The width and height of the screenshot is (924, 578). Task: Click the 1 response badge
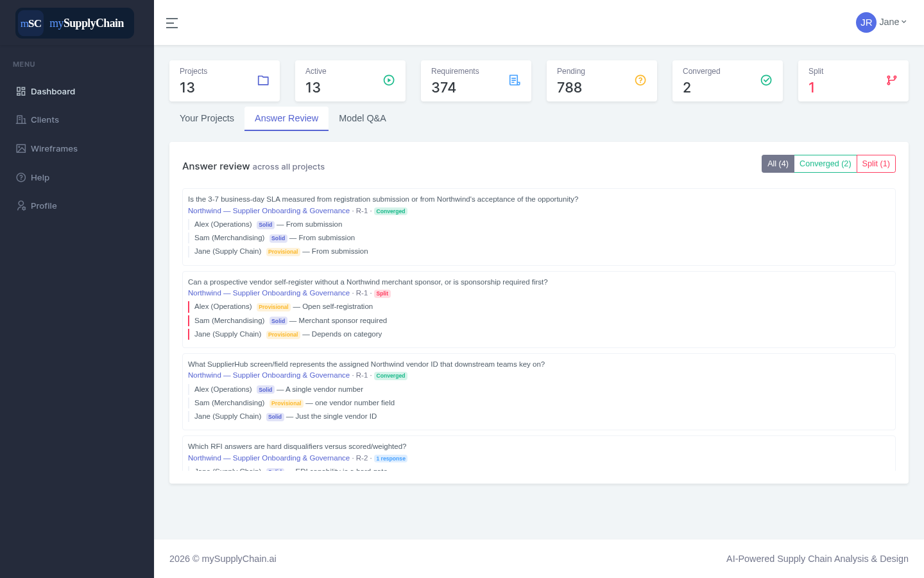[x=391, y=459]
